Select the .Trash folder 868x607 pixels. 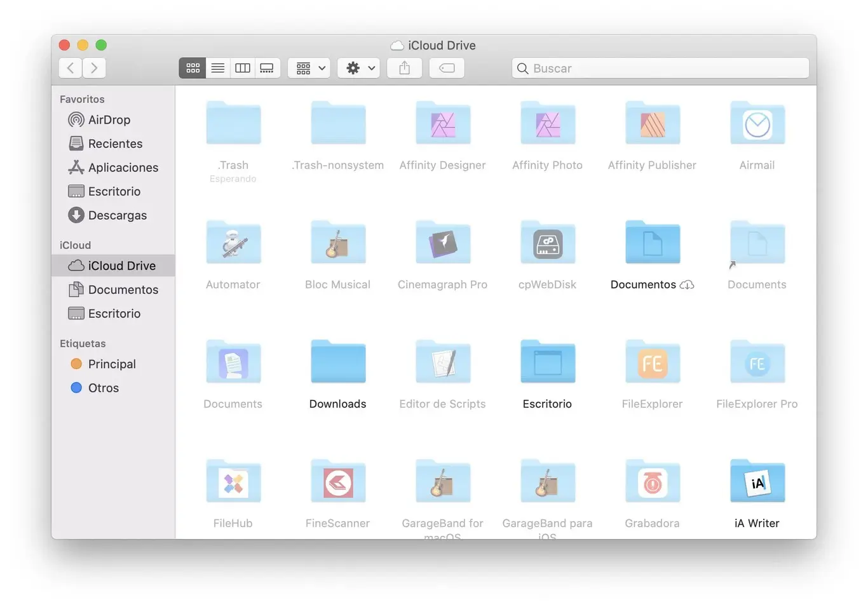click(233, 123)
